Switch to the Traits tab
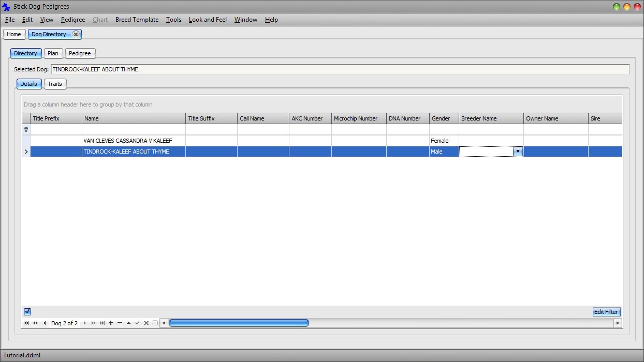The image size is (644, 362). pos(55,84)
